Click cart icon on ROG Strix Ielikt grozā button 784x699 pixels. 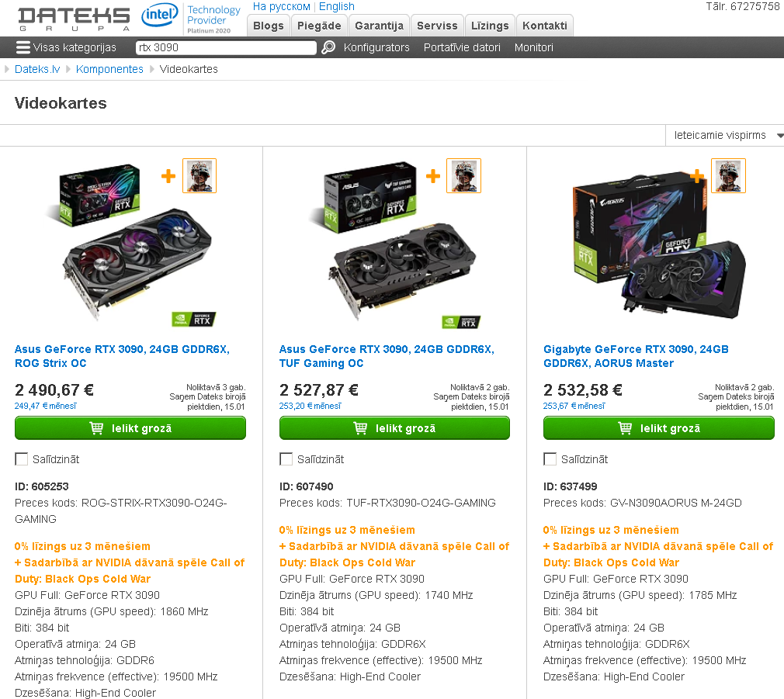coord(96,427)
